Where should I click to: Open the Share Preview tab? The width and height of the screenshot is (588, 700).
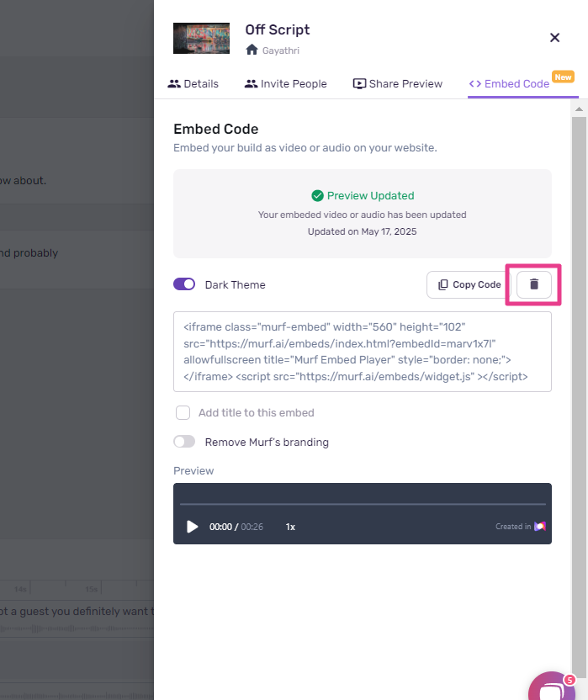point(397,84)
